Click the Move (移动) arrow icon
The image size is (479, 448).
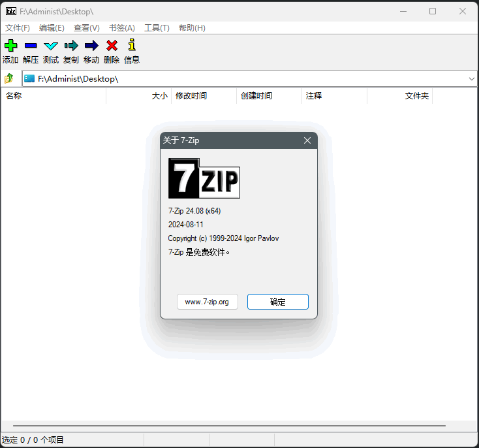91,46
